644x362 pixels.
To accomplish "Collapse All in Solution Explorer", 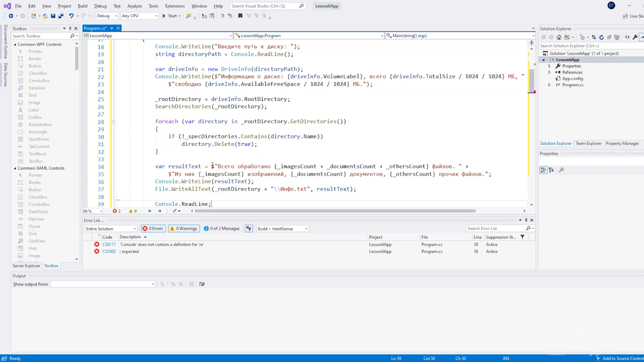I will [609, 37].
